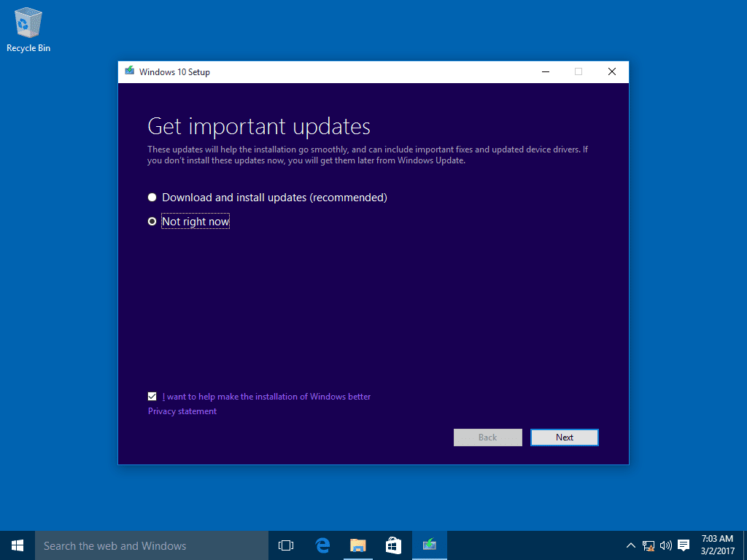This screenshot has width=747, height=560.
Task: Select the Windows 10 Setup taskbar icon
Action: [x=429, y=545]
